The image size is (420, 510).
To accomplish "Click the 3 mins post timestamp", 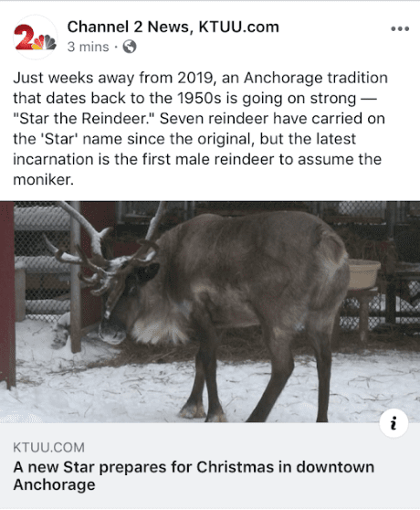I will click(x=88, y=47).
